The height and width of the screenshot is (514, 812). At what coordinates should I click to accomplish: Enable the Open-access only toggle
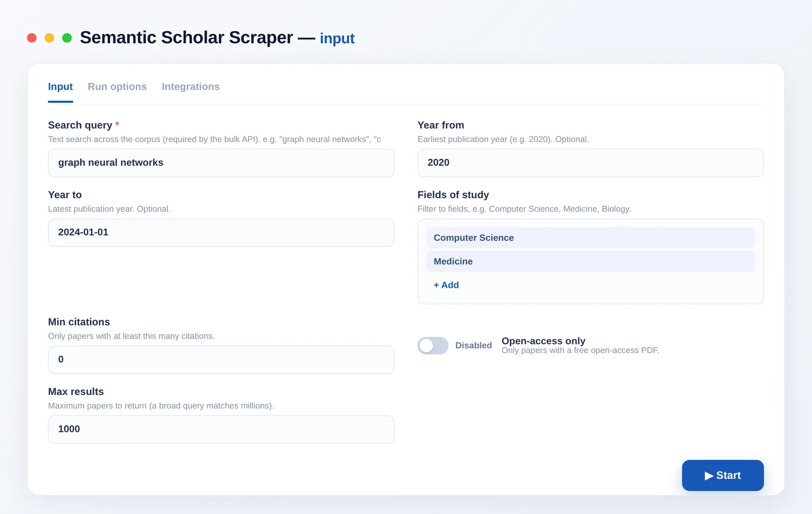click(x=433, y=345)
